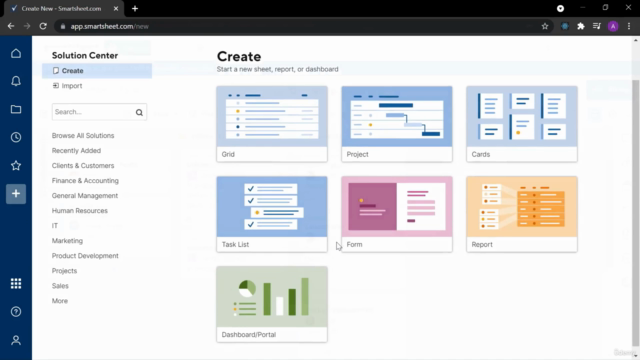Open the Recents clock icon
Screen dimensions: 640x360
pos(16,137)
